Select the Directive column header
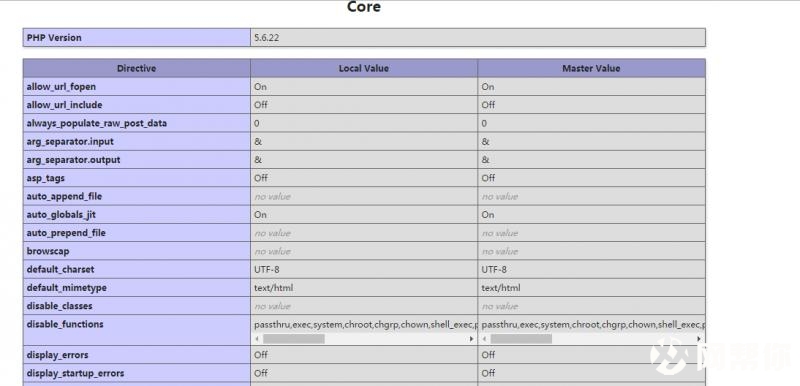Viewport: 800px width, 386px height. pyautogui.click(x=137, y=68)
